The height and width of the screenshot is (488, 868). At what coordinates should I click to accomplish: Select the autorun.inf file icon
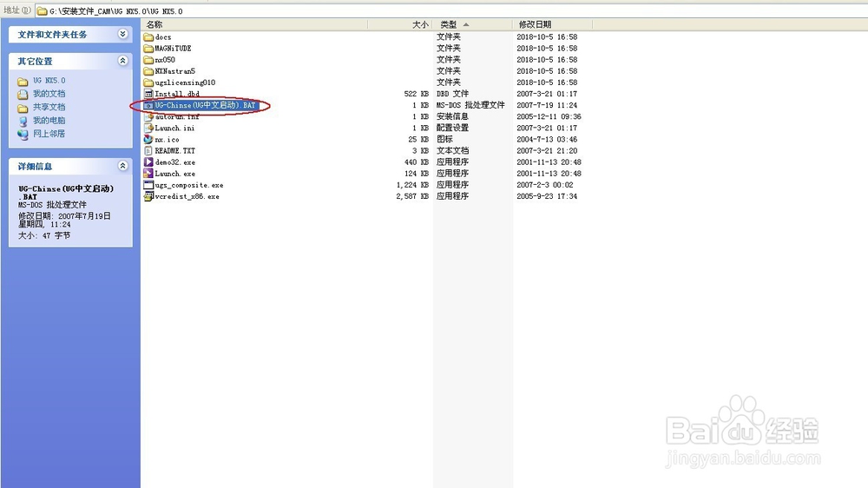pos(148,117)
